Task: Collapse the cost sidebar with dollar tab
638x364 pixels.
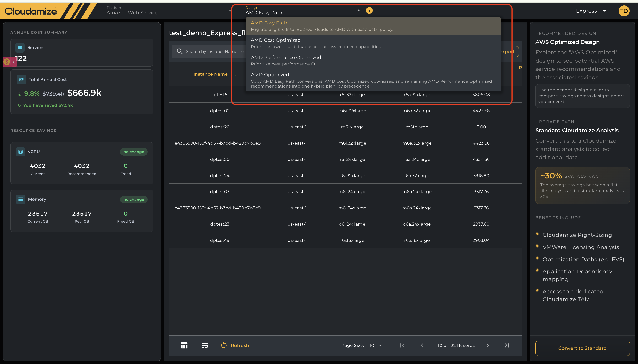Action: click(10, 62)
